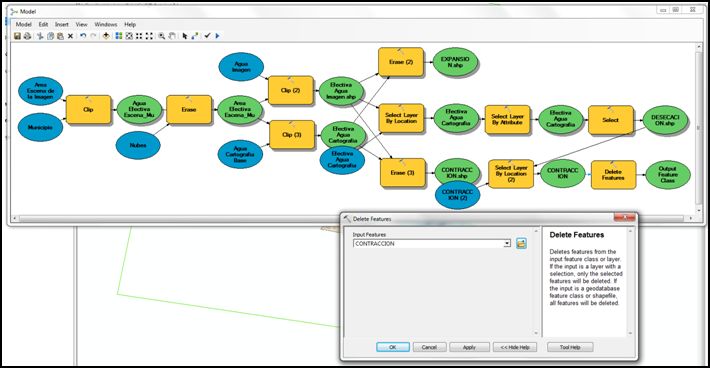Open the Windows menu
This screenshot has height=368, width=710.
tap(106, 24)
